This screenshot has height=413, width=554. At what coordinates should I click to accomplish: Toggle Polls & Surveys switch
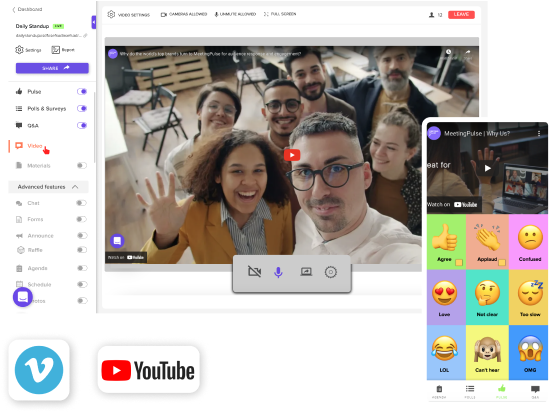(82, 108)
